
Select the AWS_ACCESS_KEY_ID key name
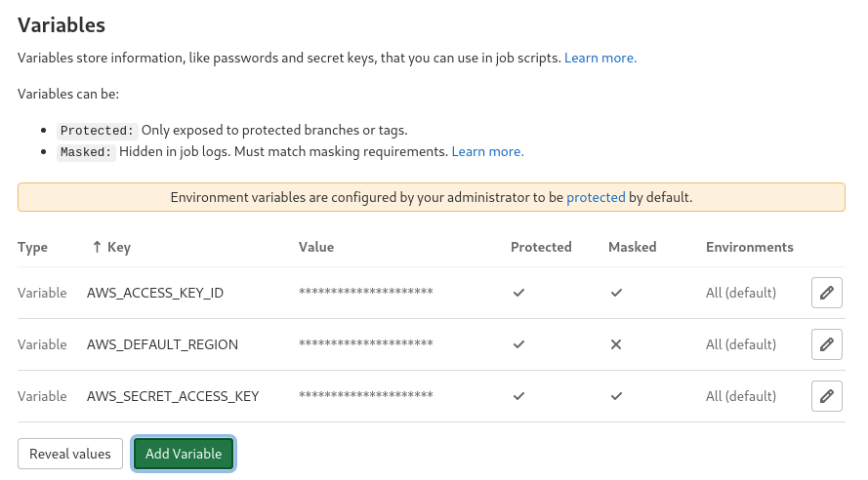click(155, 293)
